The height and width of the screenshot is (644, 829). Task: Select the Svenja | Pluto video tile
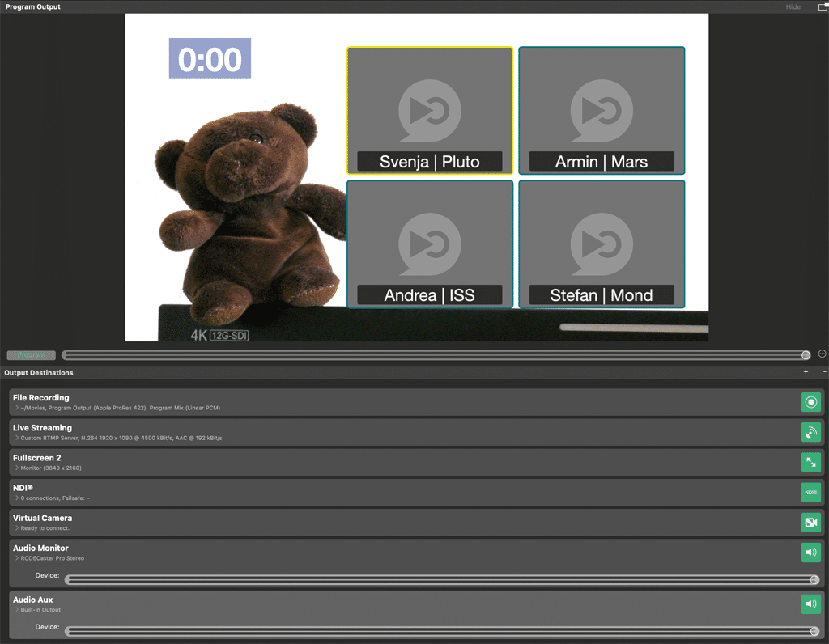click(x=430, y=110)
